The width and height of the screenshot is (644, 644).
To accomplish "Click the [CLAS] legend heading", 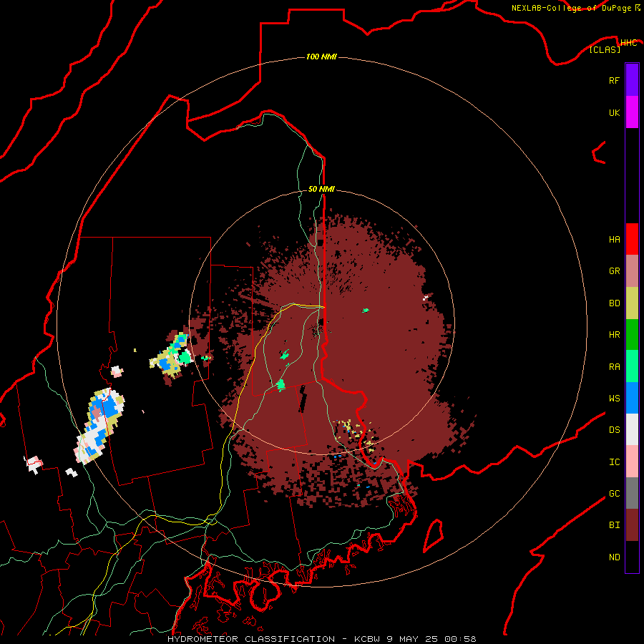I will [605, 49].
